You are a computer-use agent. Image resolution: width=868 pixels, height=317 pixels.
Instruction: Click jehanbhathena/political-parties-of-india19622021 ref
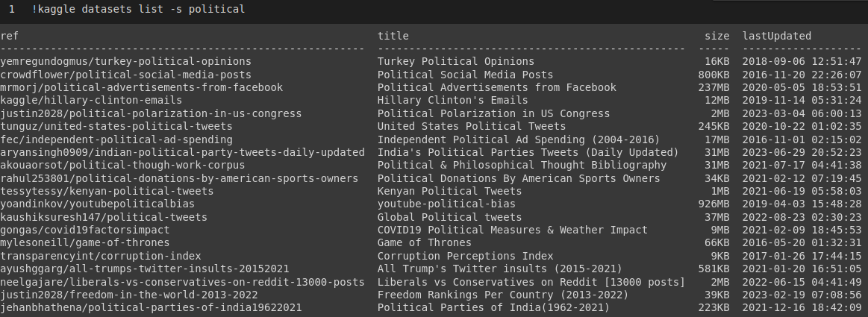(x=151, y=307)
